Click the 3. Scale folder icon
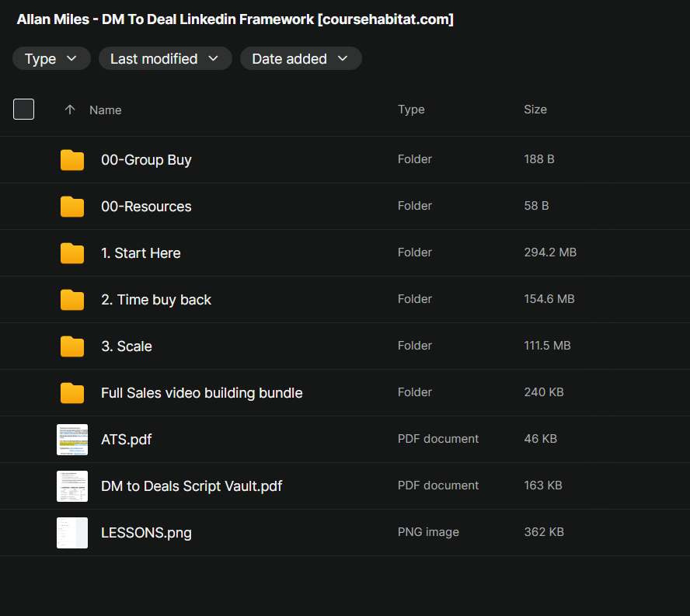The height and width of the screenshot is (616, 690). click(x=72, y=346)
